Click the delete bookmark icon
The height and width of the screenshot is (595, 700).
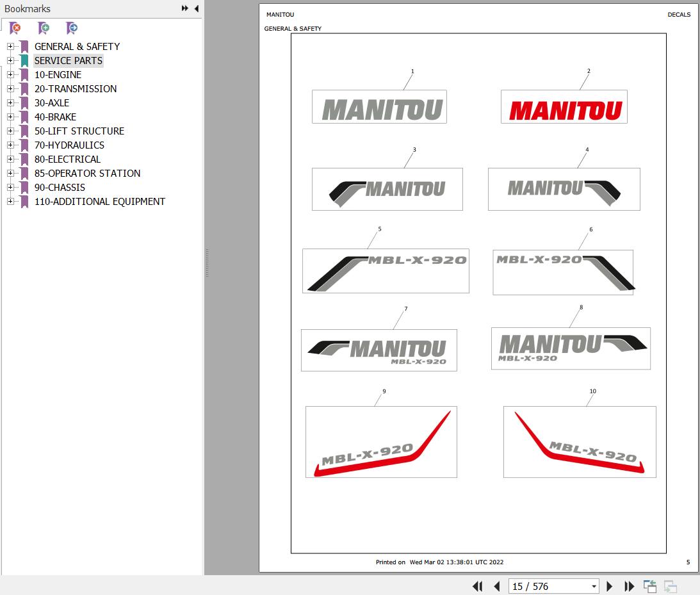tap(15, 28)
